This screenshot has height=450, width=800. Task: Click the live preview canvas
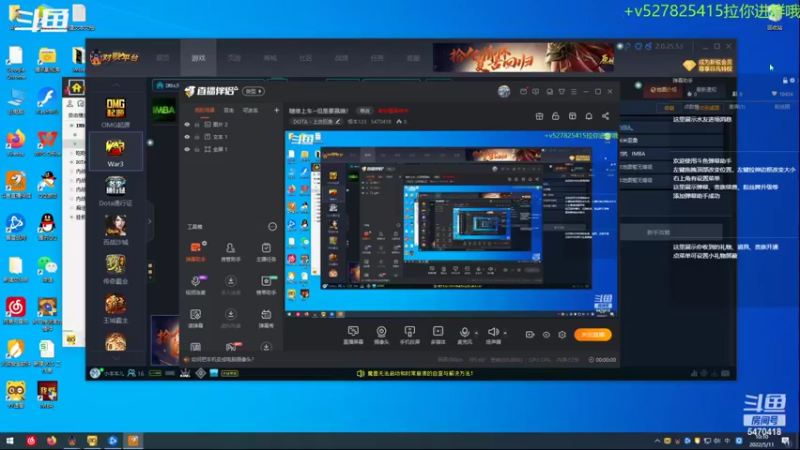(451, 224)
